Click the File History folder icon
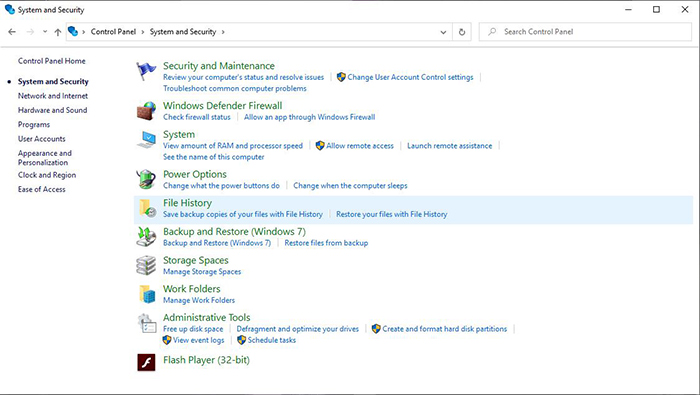This screenshot has height=395, width=700. [x=147, y=208]
